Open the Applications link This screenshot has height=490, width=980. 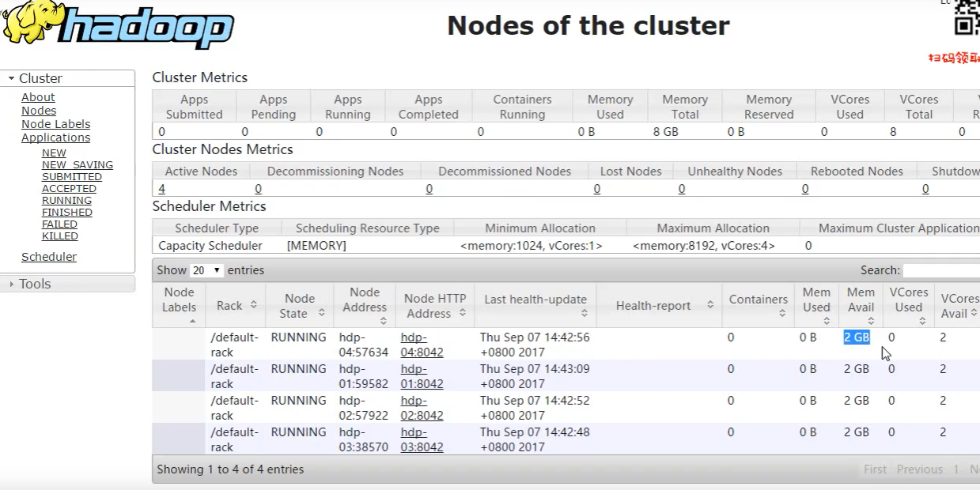coord(55,138)
